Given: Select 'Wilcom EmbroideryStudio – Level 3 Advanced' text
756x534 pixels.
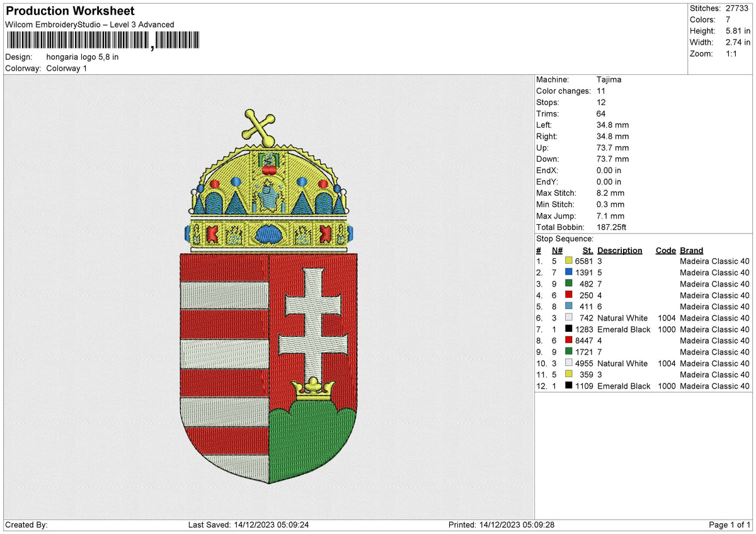Looking at the screenshot, I should (x=89, y=25).
